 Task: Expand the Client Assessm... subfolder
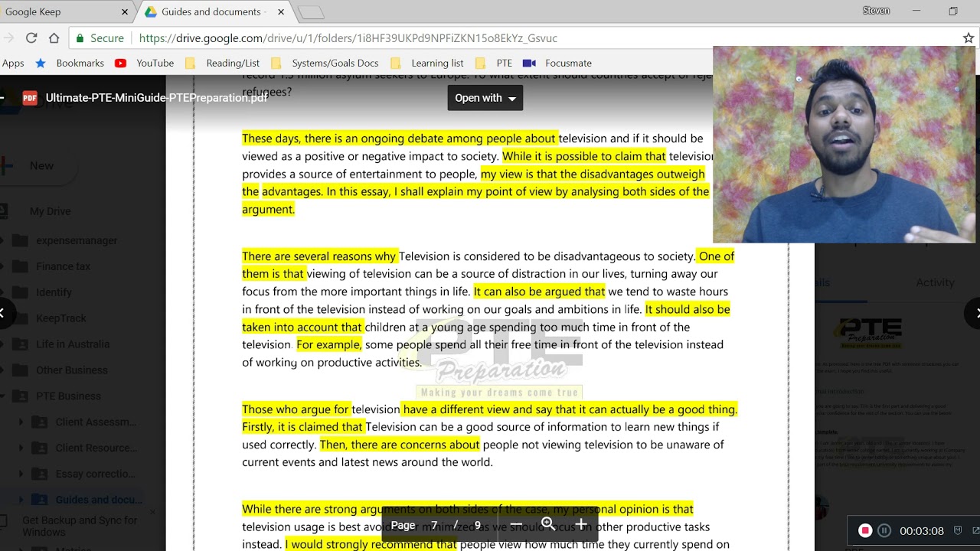pyautogui.click(x=21, y=422)
